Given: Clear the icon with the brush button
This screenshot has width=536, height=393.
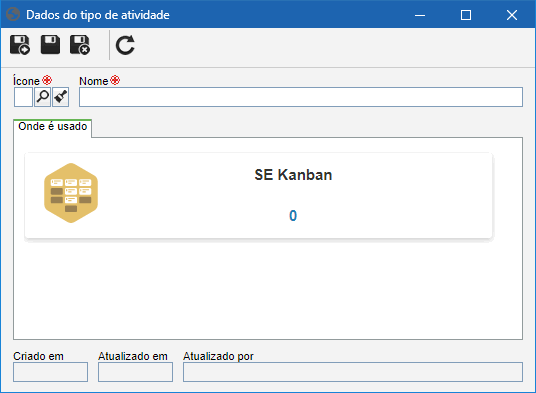Looking at the screenshot, I should click(x=61, y=97).
